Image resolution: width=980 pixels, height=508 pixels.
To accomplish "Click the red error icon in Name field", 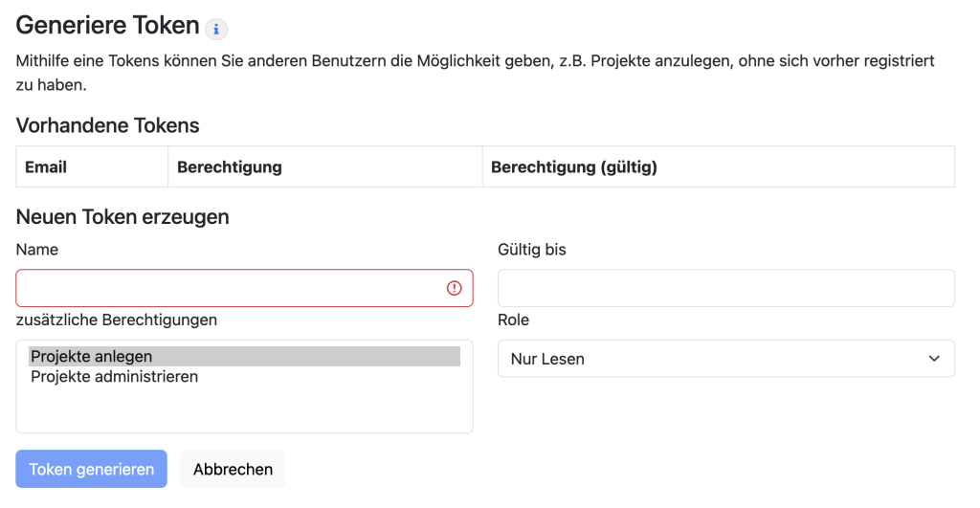I will [455, 288].
